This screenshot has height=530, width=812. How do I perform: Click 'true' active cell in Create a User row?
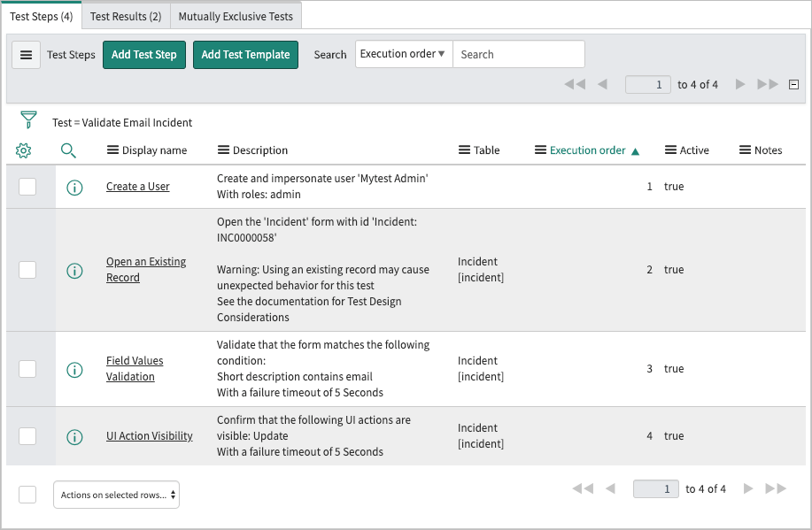click(674, 187)
